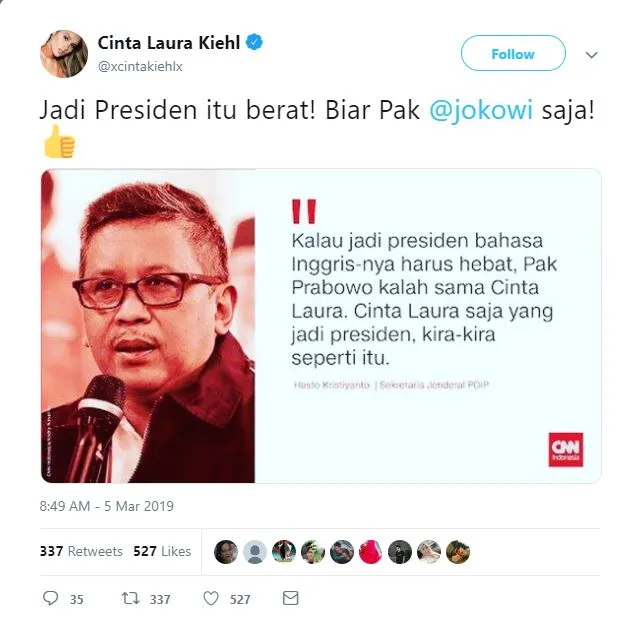The height and width of the screenshot is (637, 633).
Task: View the 527 Likes list
Action: point(162,551)
